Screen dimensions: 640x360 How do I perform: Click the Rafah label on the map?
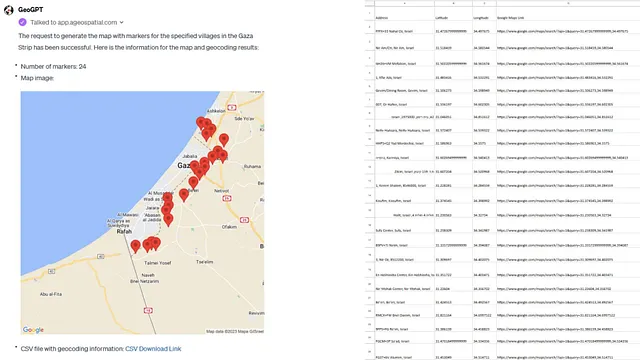[124, 231]
